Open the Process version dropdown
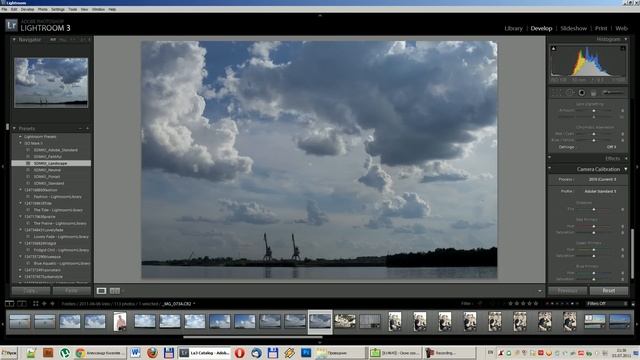Image resolution: width=640 pixels, height=360 pixels. (x=602, y=179)
